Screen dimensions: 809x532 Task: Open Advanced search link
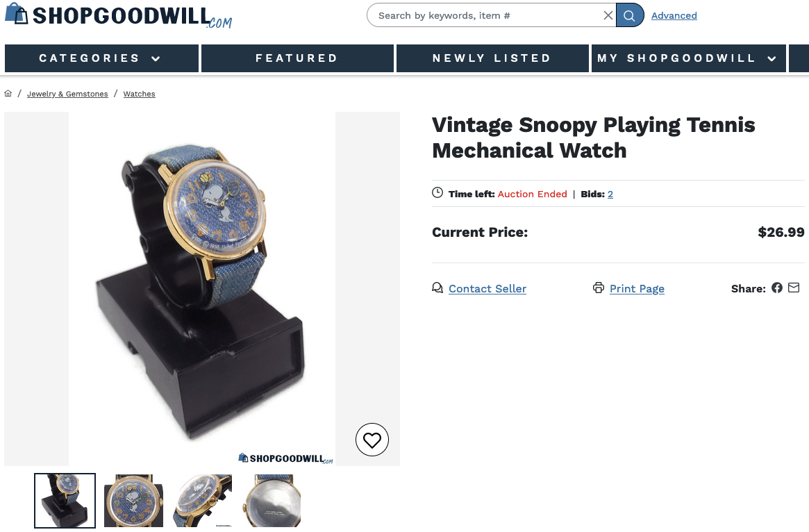pyautogui.click(x=674, y=15)
